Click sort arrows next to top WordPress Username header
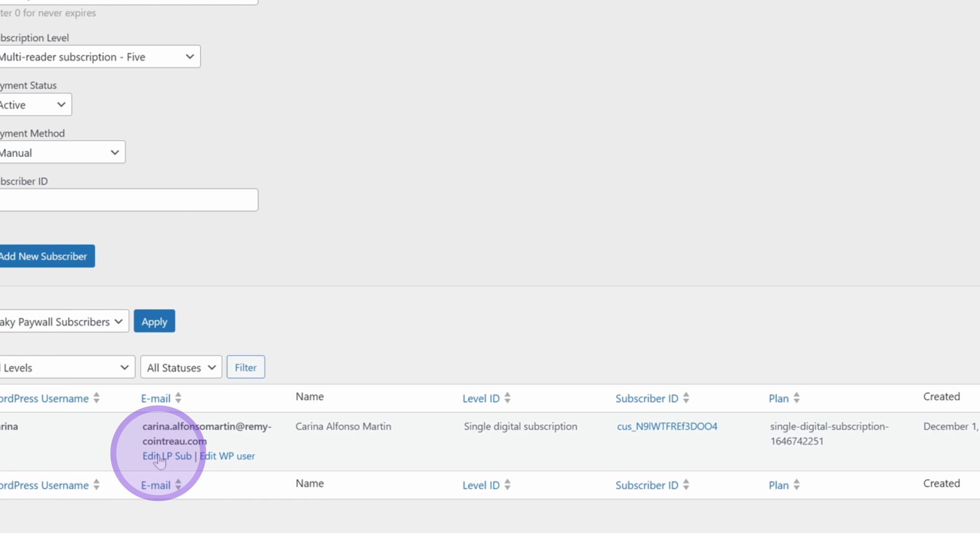Screen dimensions: 980x533 [x=96, y=398]
